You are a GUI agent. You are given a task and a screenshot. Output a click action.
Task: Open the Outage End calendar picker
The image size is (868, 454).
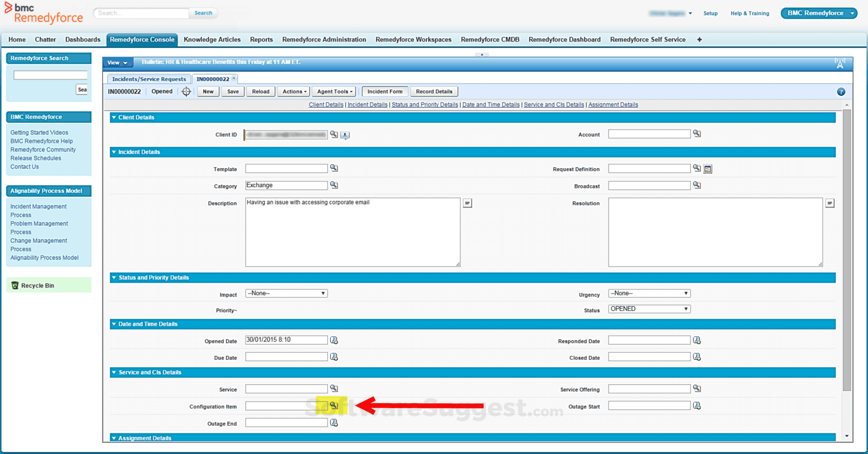tap(334, 423)
